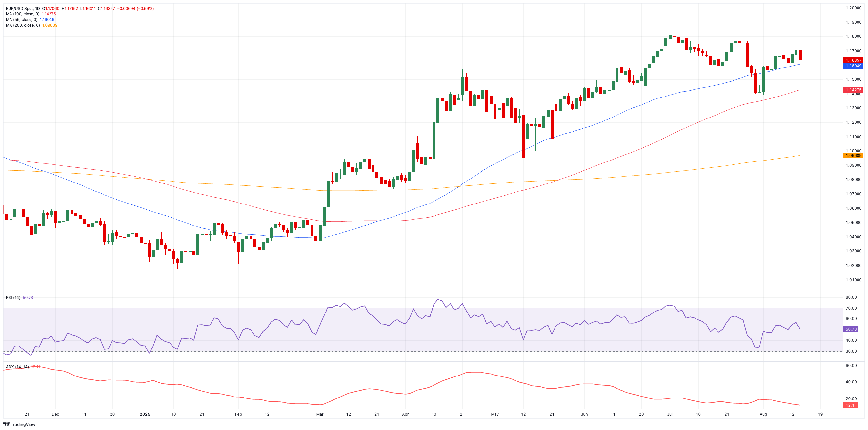Viewport: 868px width, 430px height.
Task: Click the orange 1.09689 MA price tag
Action: (x=853, y=156)
